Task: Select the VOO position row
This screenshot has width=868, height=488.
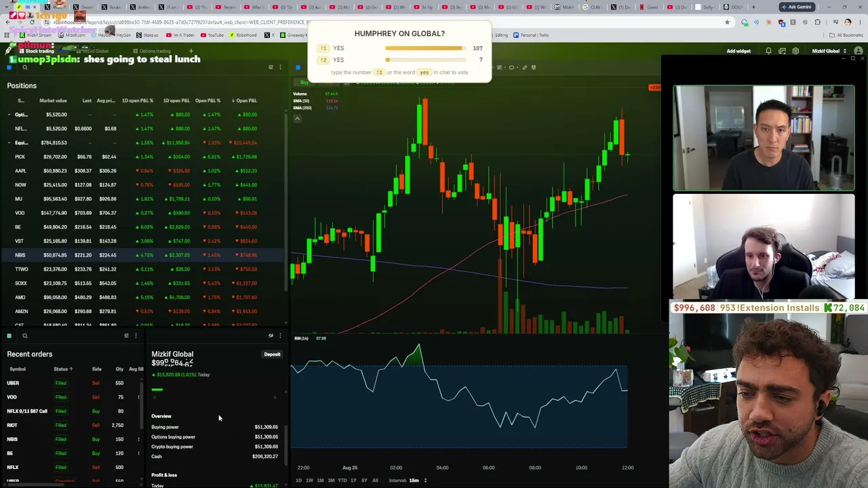Action: click(x=142, y=213)
